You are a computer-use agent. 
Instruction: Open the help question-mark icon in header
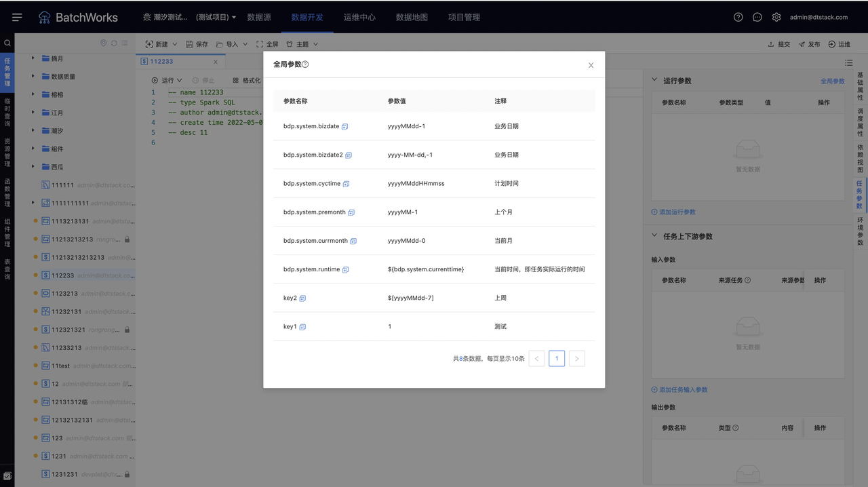click(x=738, y=17)
